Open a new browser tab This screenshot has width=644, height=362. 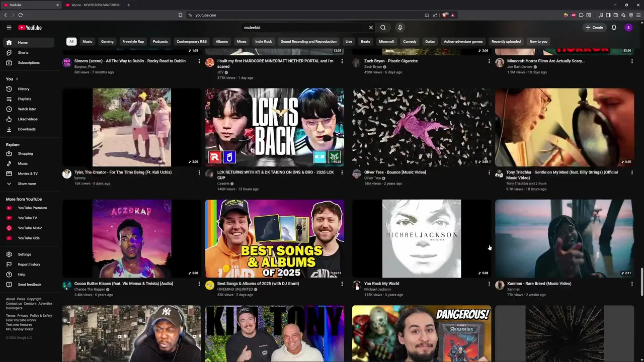(x=128, y=5)
